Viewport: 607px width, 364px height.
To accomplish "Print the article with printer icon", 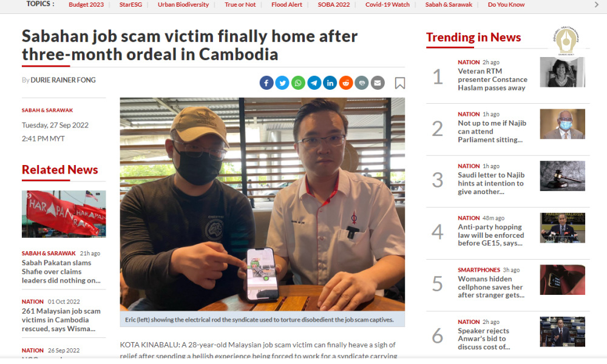I will click(362, 83).
